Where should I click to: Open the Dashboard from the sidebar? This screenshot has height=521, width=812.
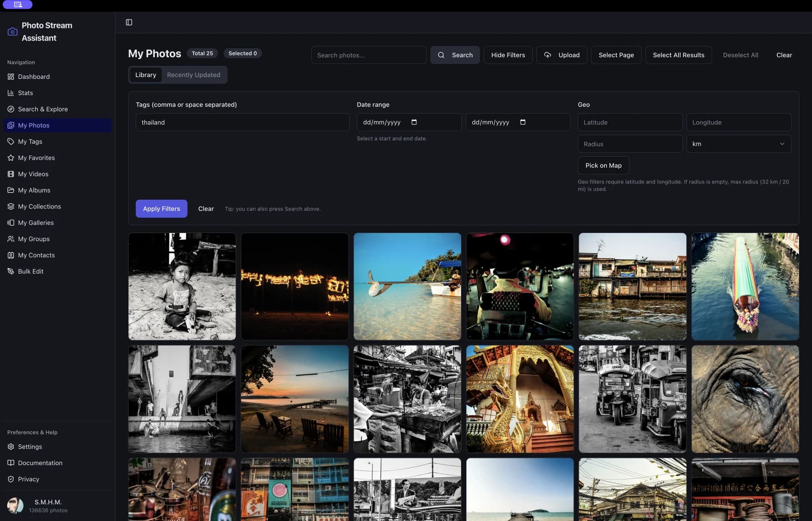coord(33,77)
